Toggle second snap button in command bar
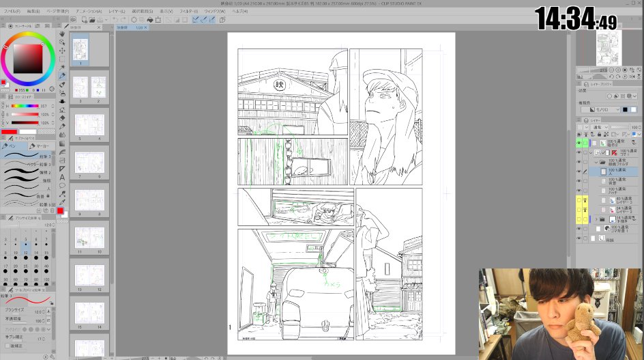The width and height of the screenshot is (644, 360). [204, 19]
